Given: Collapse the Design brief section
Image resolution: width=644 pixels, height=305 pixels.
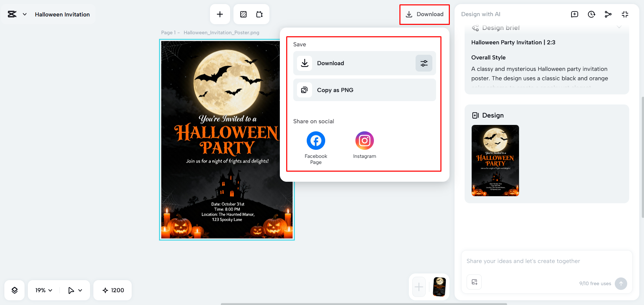Looking at the screenshot, I should click(620, 28).
